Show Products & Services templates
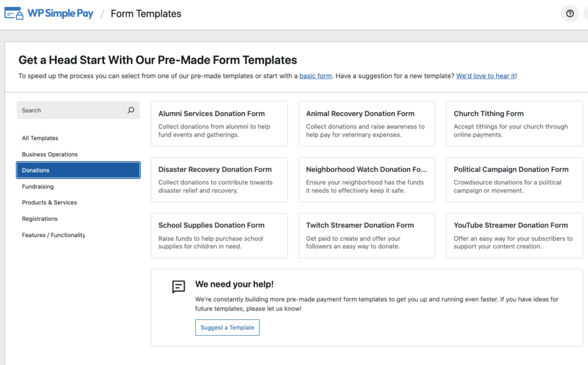 tap(49, 203)
